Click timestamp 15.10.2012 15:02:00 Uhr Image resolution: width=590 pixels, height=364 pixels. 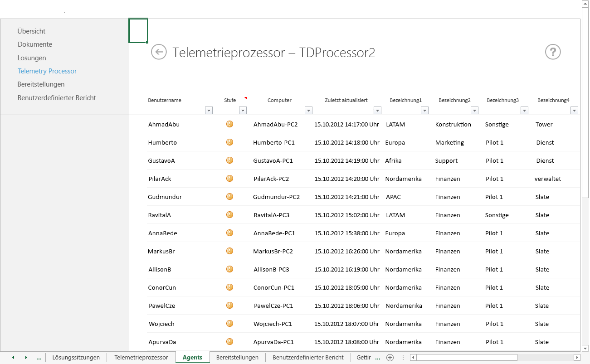point(347,215)
